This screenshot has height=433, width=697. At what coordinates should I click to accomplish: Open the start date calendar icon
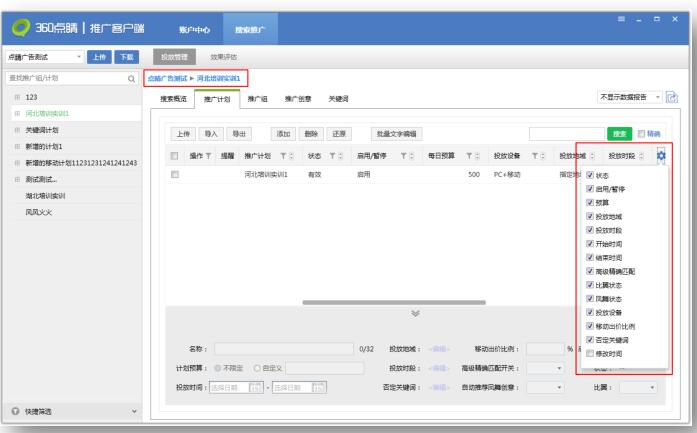[255, 387]
